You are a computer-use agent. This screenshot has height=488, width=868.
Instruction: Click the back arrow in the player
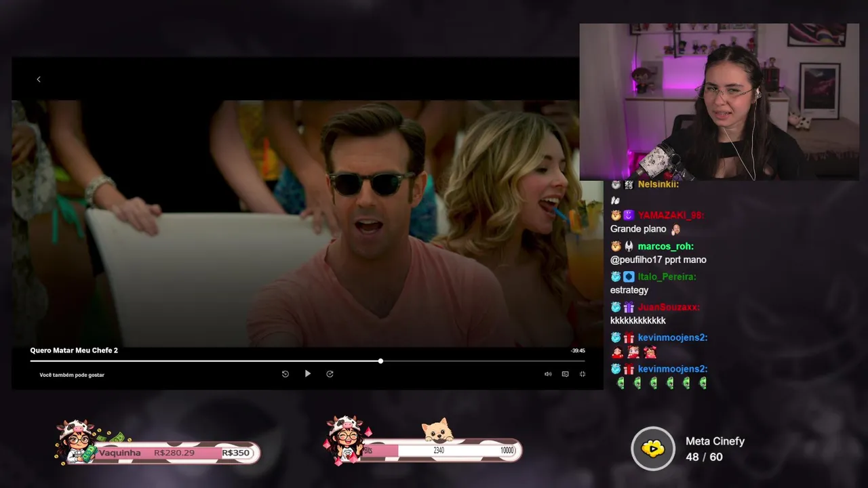click(x=39, y=79)
